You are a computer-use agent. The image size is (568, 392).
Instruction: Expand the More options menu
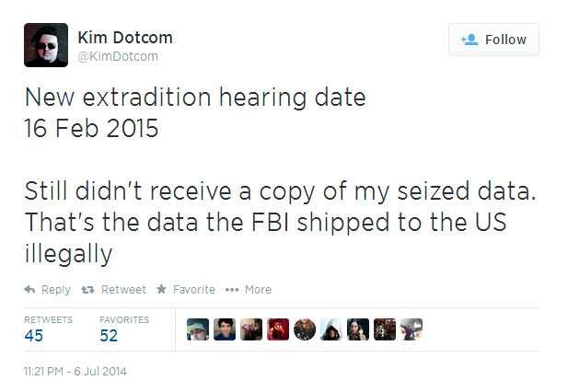pyautogui.click(x=248, y=289)
